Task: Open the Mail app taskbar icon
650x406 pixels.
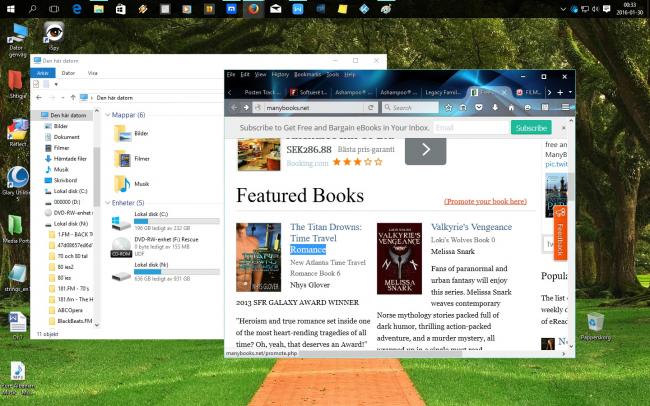Action: (x=276, y=9)
